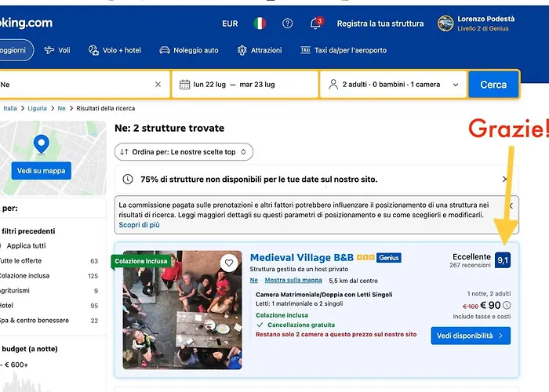Toggle the Tutte le offerte filter
This screenshot has height=392, width=549.
[x=20, y=261]
